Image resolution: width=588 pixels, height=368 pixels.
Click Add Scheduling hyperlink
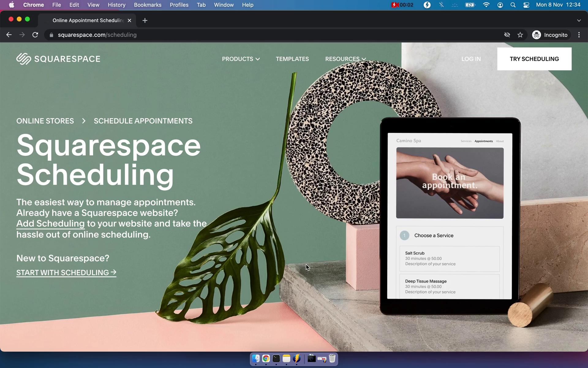50,224
